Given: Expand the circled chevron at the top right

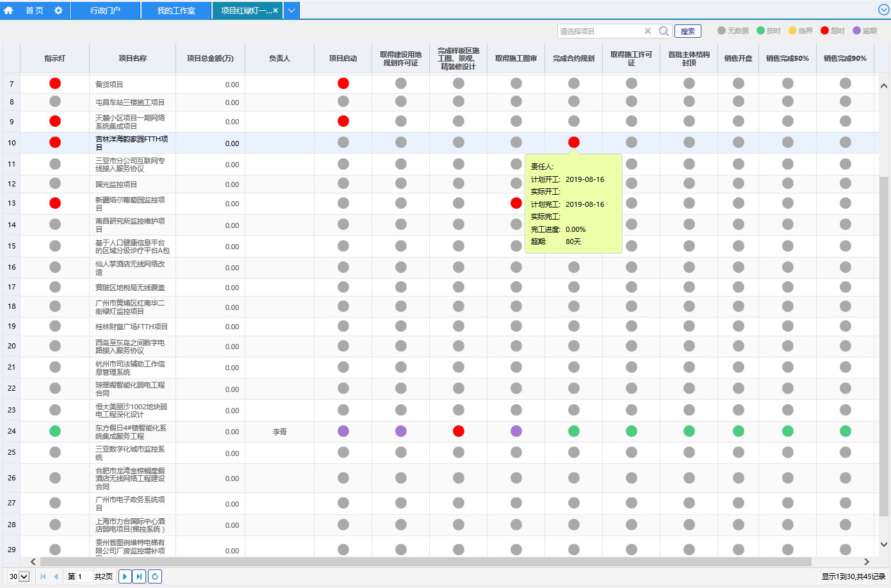Looking at the screenshot, I should [883, 10].
